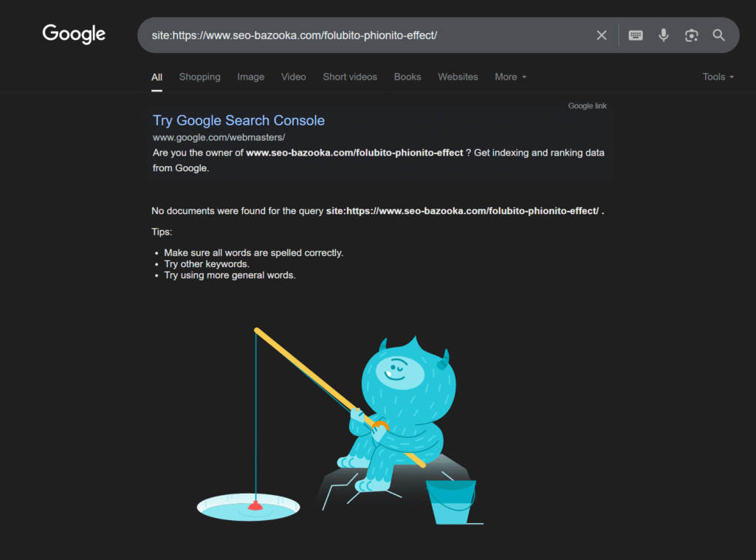Show Books search results
The width and height of the screenshot is (756, 560).
tap(408, 77)
